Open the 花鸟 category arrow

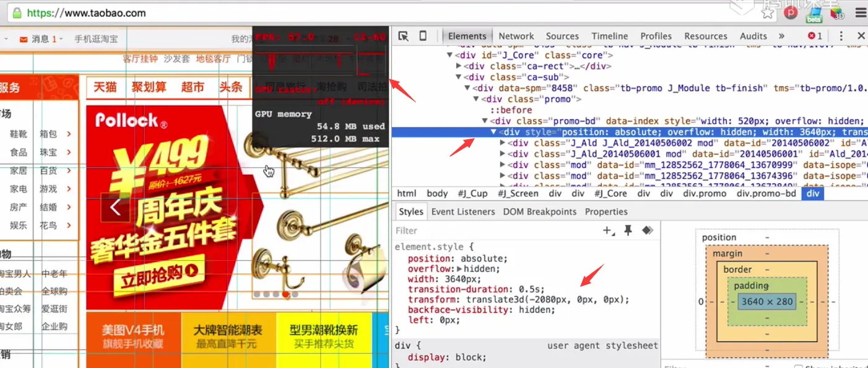click(x=69, y=226)
